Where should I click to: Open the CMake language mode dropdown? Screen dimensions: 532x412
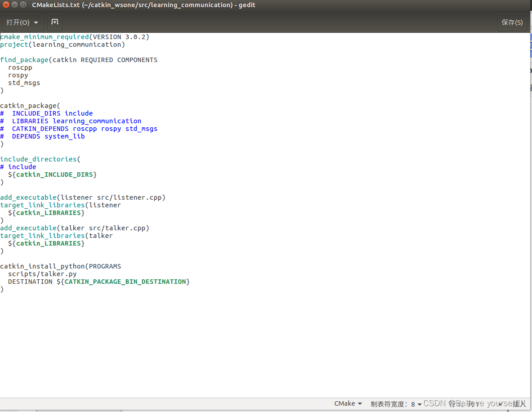[347, 403]
